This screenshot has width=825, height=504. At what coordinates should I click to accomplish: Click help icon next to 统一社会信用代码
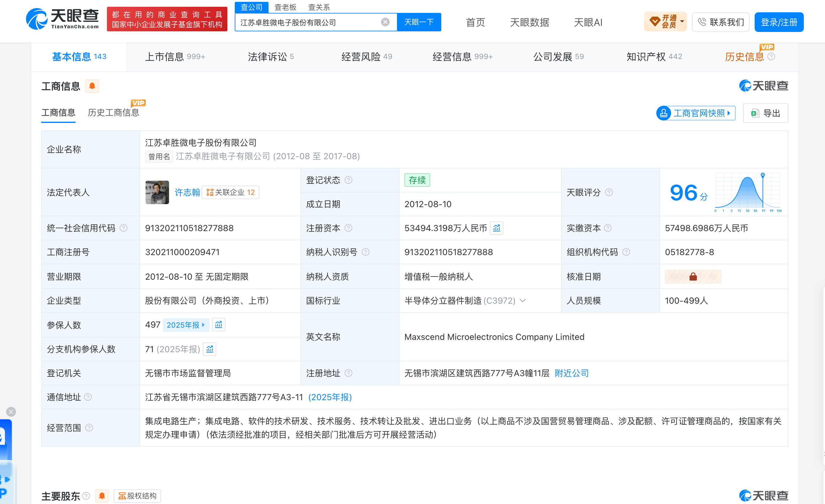click(124, 228)
